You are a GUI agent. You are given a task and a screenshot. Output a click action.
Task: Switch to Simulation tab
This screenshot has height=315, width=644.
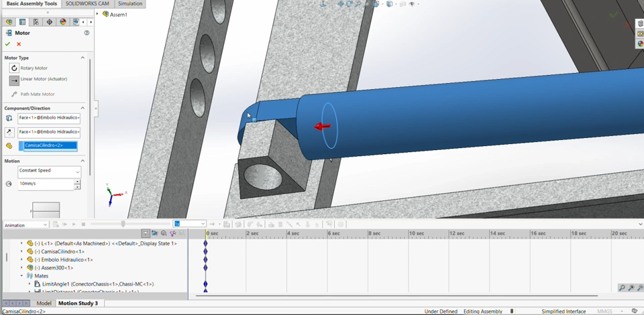click(130, 4)
